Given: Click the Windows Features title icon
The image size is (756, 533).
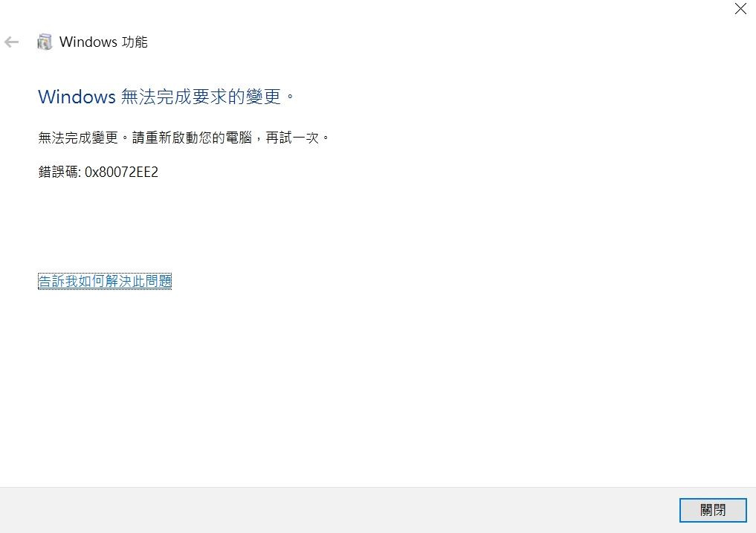Looking at the screenshot, I should 45,42.
